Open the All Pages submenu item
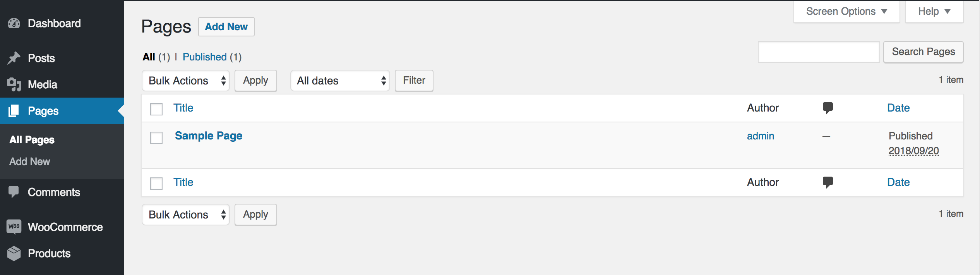 click(x=32, y=140)
